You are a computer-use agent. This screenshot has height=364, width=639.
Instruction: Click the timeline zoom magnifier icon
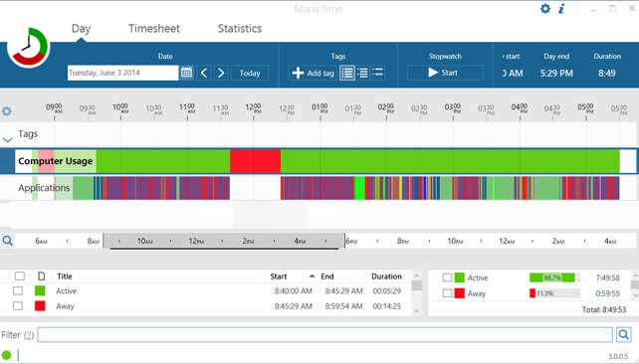(7, 241)
